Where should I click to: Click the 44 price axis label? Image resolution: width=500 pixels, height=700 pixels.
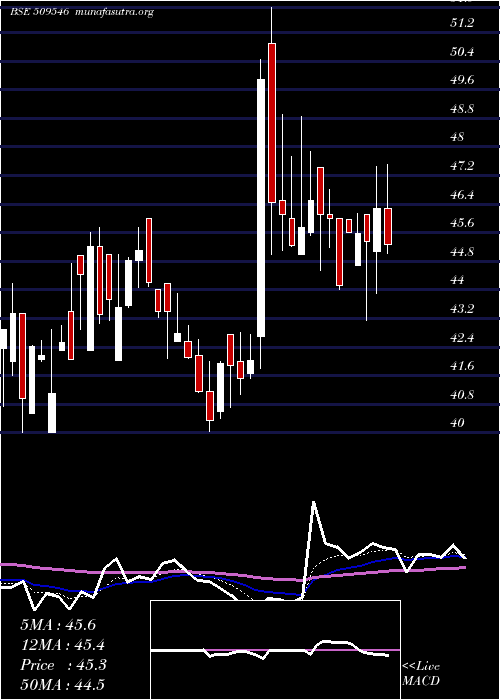458,280
